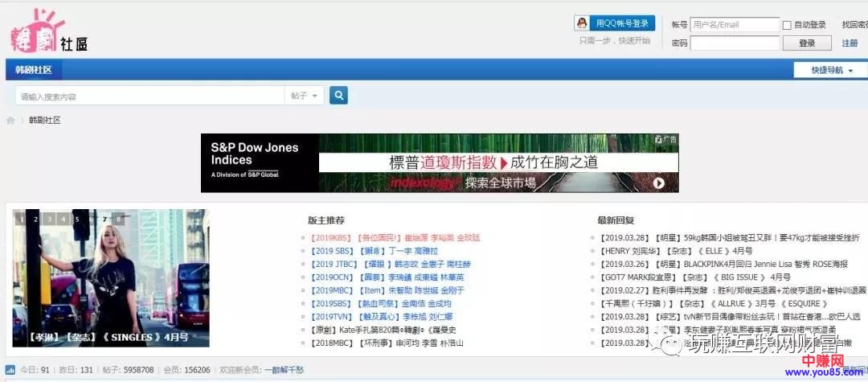This screenshot has width=868, height=382.
Task: Select slide number 7 on the carousel
Action: (x=104, y=219)
